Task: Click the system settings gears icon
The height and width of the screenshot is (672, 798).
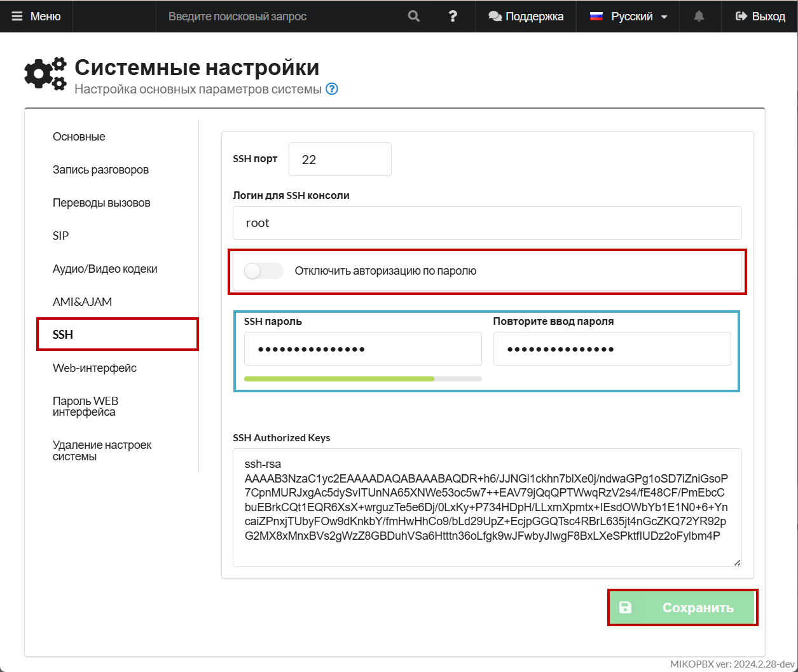Action: tap(45, 74)
